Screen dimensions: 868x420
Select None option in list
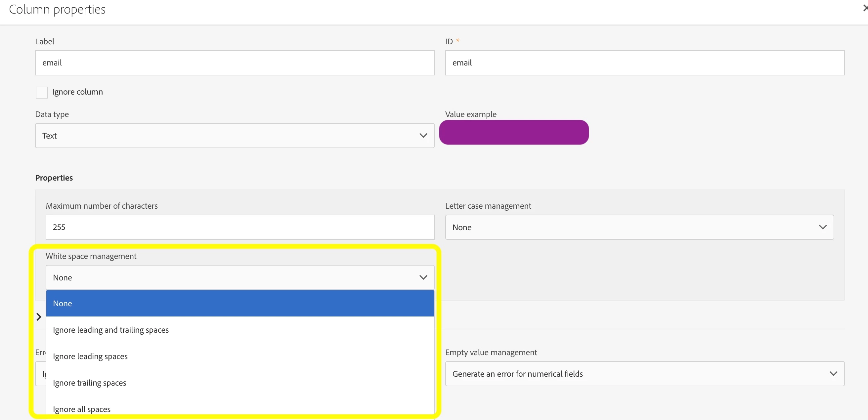coord(239,303)
